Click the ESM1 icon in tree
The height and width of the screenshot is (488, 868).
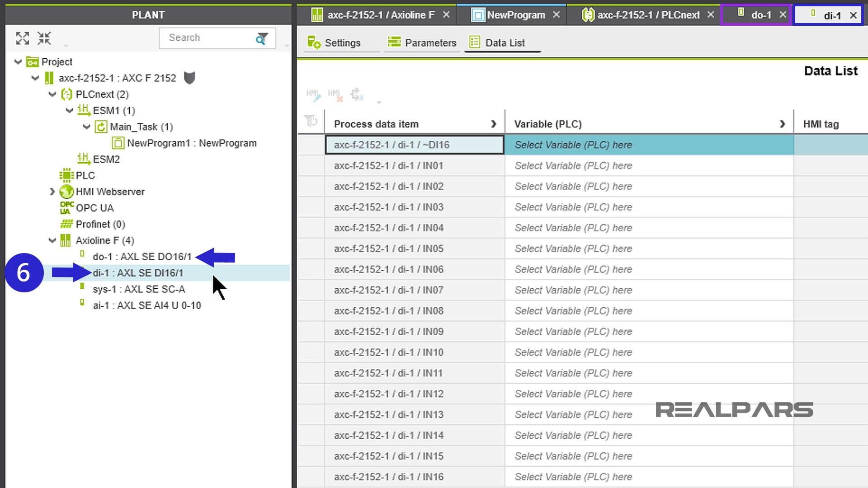pos(83,110)
